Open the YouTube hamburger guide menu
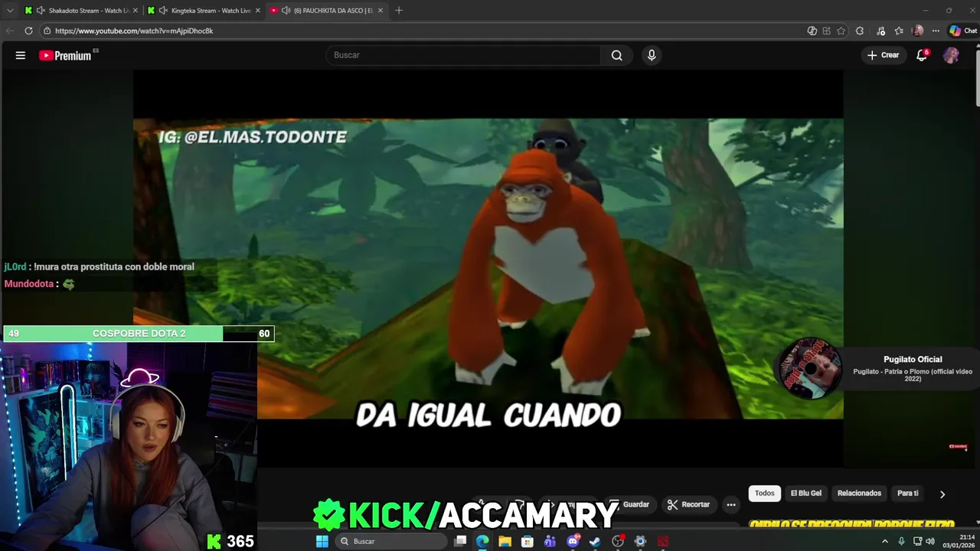 tap(21, 55)
